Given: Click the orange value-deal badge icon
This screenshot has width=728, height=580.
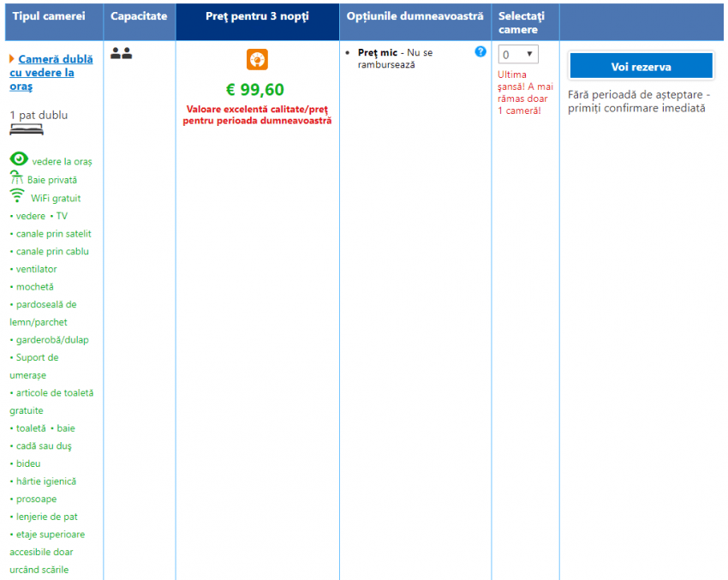Looking at the screenshot, I should pos(258,59).
